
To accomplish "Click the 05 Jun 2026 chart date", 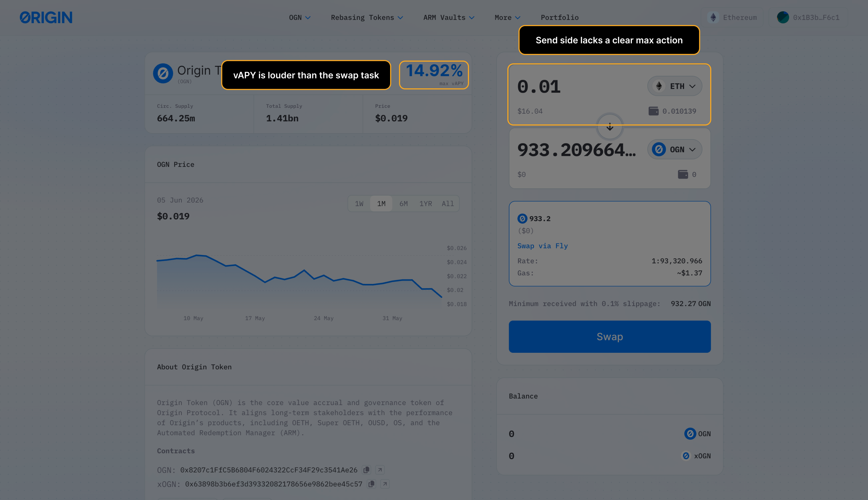I will (x=180, y=200).
